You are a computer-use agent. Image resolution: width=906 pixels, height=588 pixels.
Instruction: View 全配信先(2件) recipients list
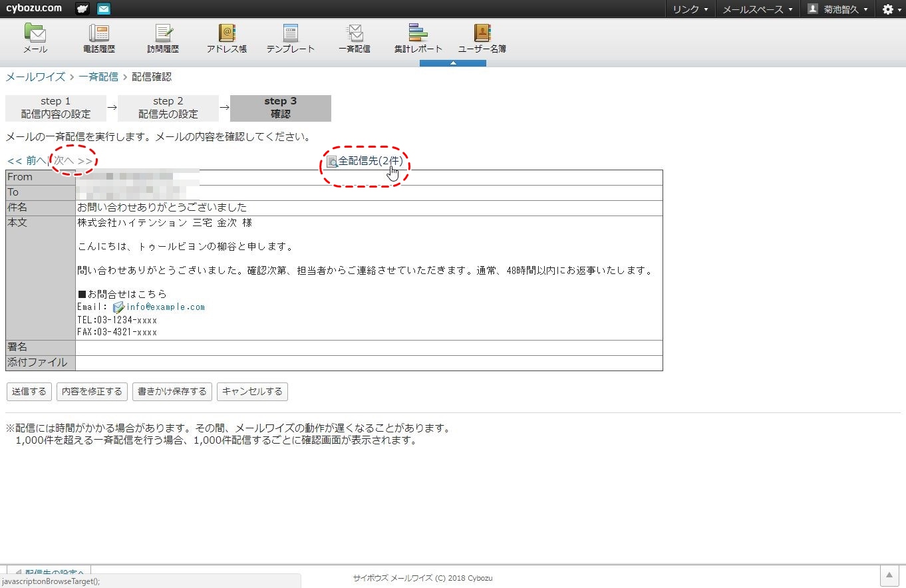370,161
